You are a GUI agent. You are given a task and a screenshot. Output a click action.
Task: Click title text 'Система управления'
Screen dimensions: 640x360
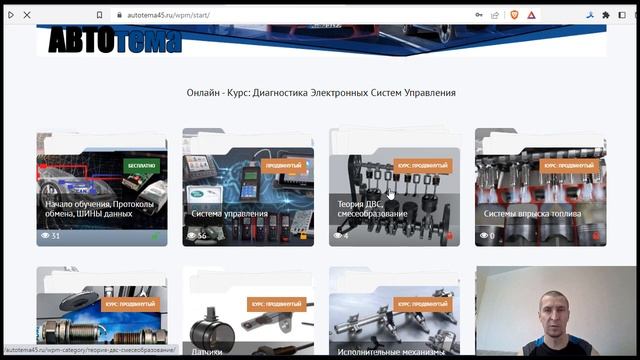tap(229, 213)
